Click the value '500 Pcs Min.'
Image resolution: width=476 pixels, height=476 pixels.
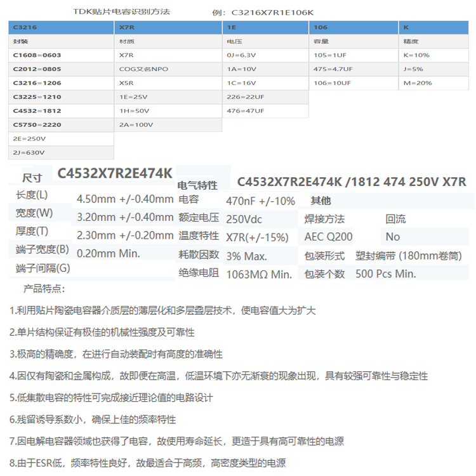point(385,274)
